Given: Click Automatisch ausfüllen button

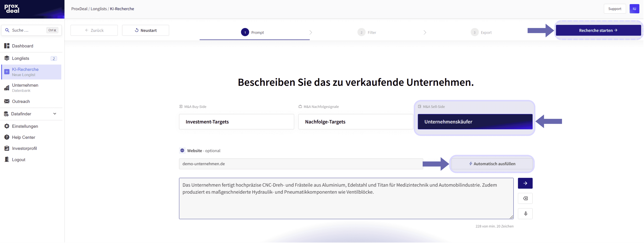Looking at the screenshot, I should 492,164.
